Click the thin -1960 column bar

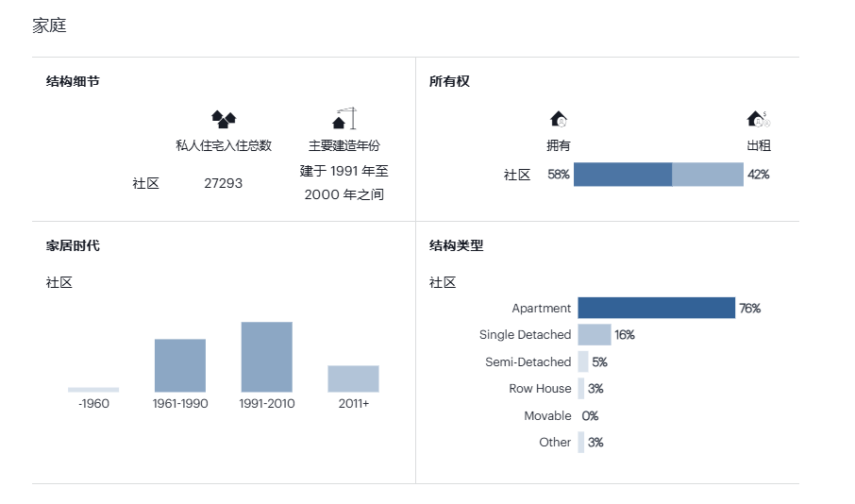(x=93, y=390)
